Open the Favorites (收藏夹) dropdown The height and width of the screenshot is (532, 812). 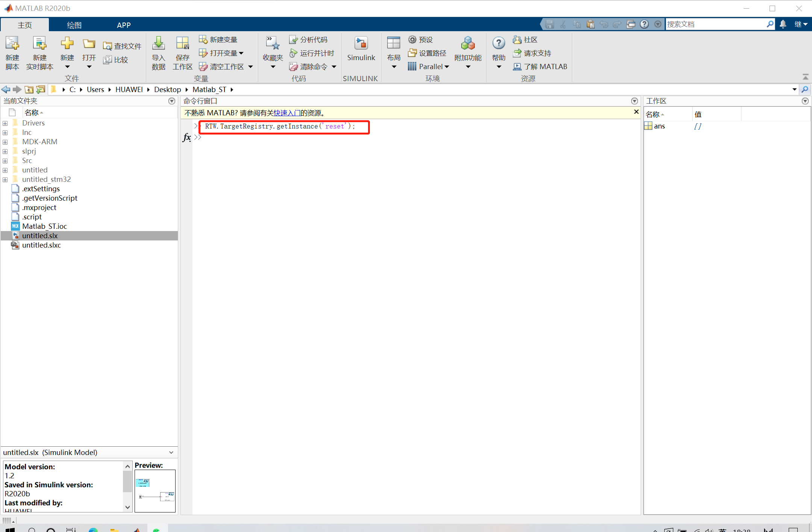(273, 67)
